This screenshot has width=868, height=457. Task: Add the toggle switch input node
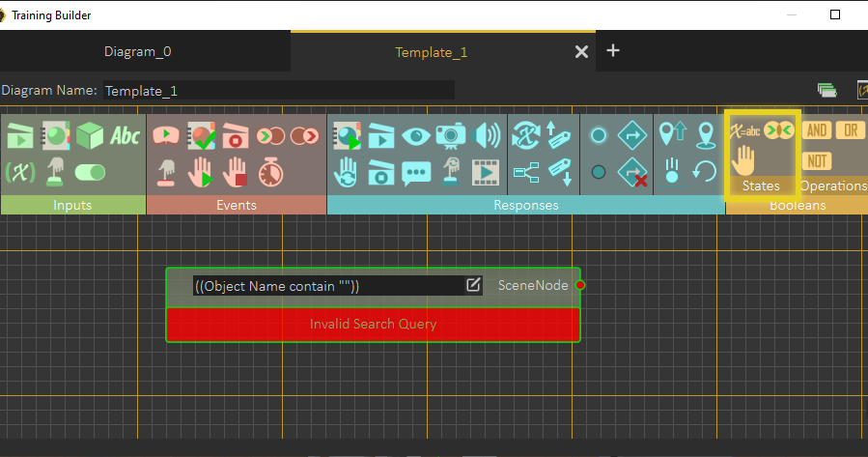point(90,173)
